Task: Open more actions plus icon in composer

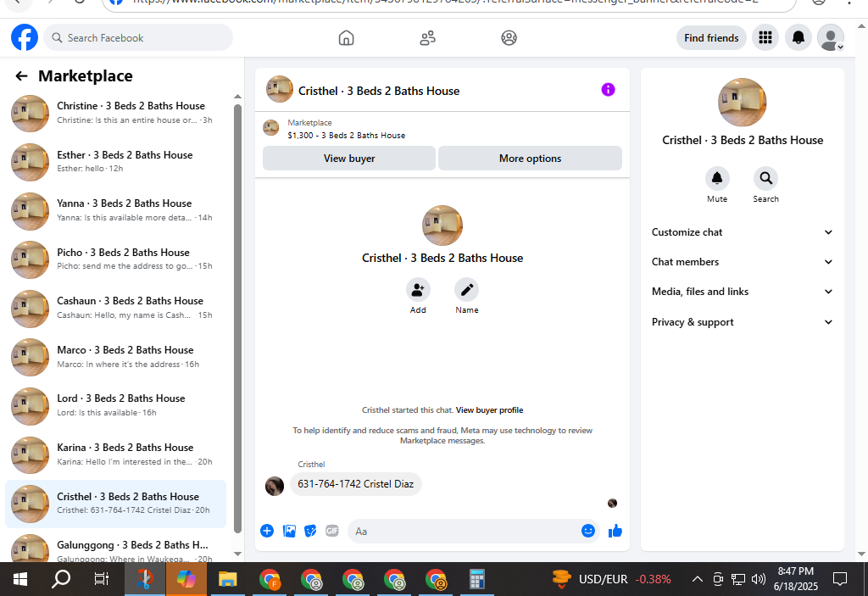Action: click(x=267, y=532)
